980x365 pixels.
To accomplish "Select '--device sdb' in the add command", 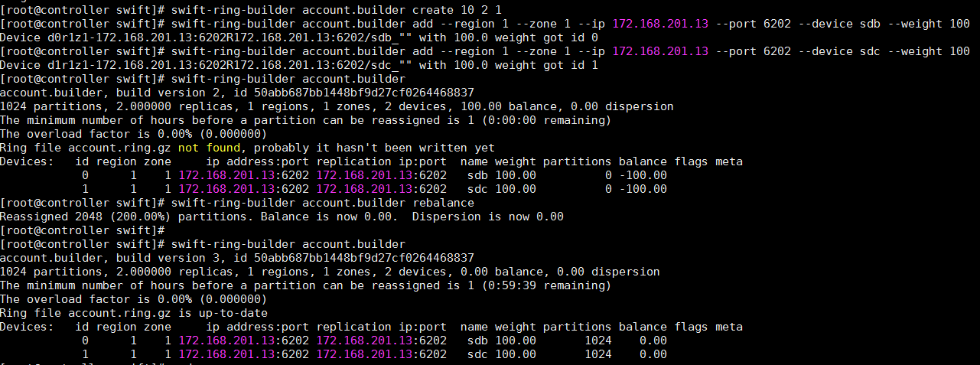I will 838,24.
